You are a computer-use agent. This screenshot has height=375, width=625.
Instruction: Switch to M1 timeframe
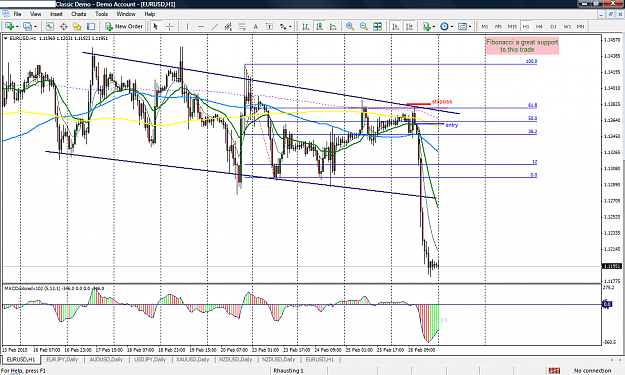485,26
